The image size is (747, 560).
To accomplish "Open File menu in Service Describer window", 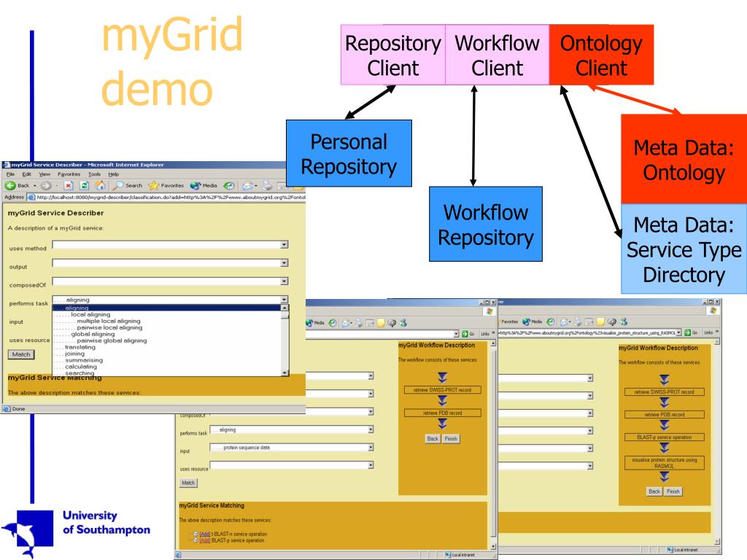I will point(10,174).
